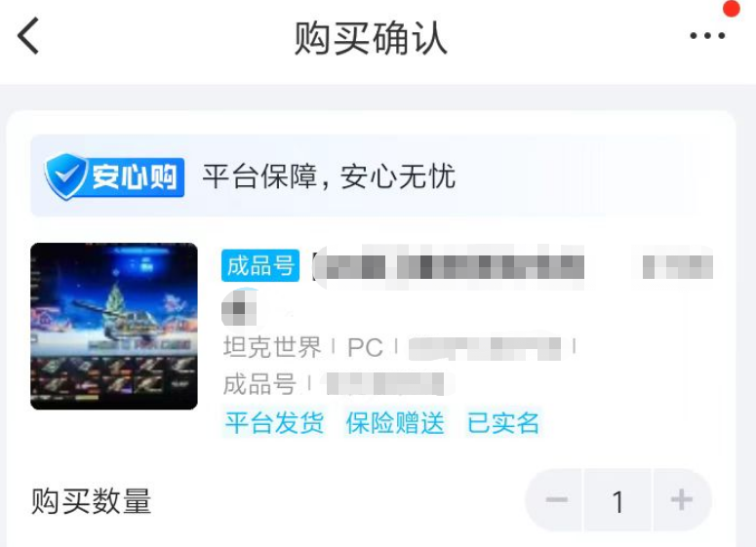Open the three-dot more options menu
756x547 pixels.
(707, 36)
